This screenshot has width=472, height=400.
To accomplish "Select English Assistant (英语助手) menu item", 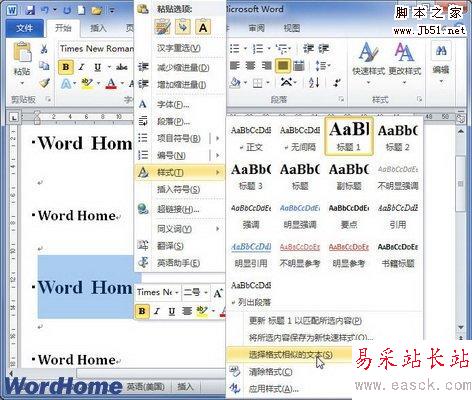I will (x=180, y=263).
